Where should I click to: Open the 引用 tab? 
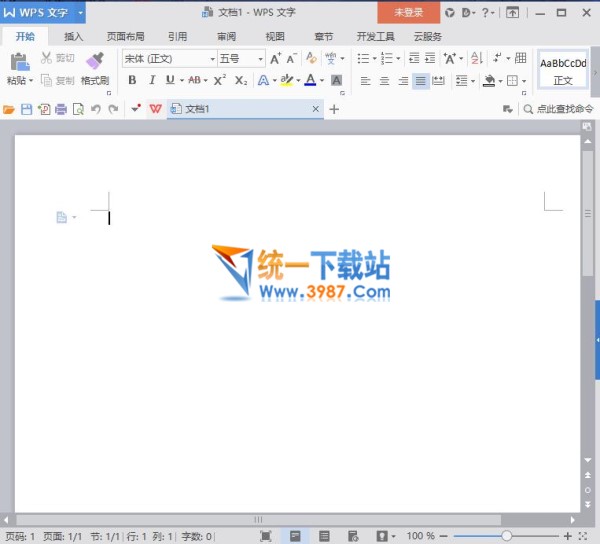click(178, 37)
